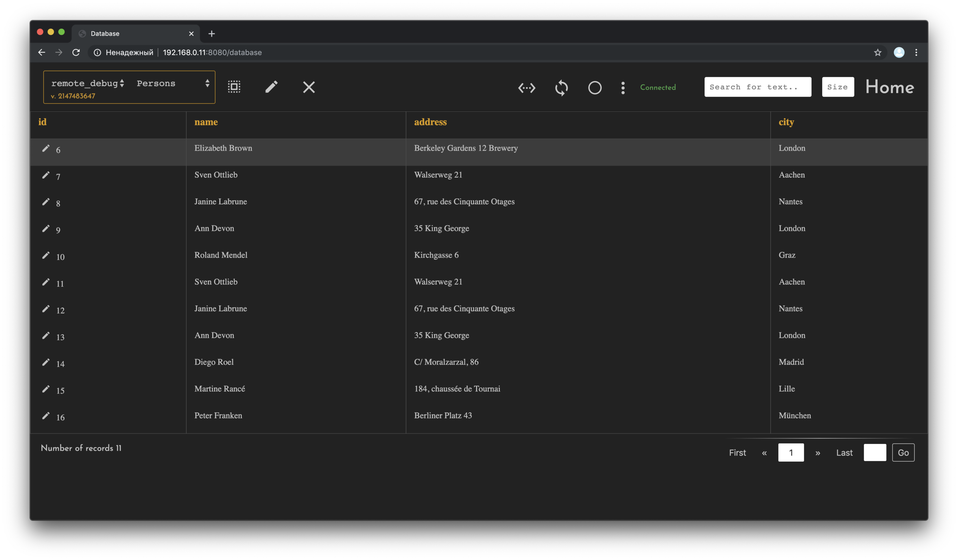Click the Search for text field
This screenshot has height=560, width=958.
tap(757, 87)
